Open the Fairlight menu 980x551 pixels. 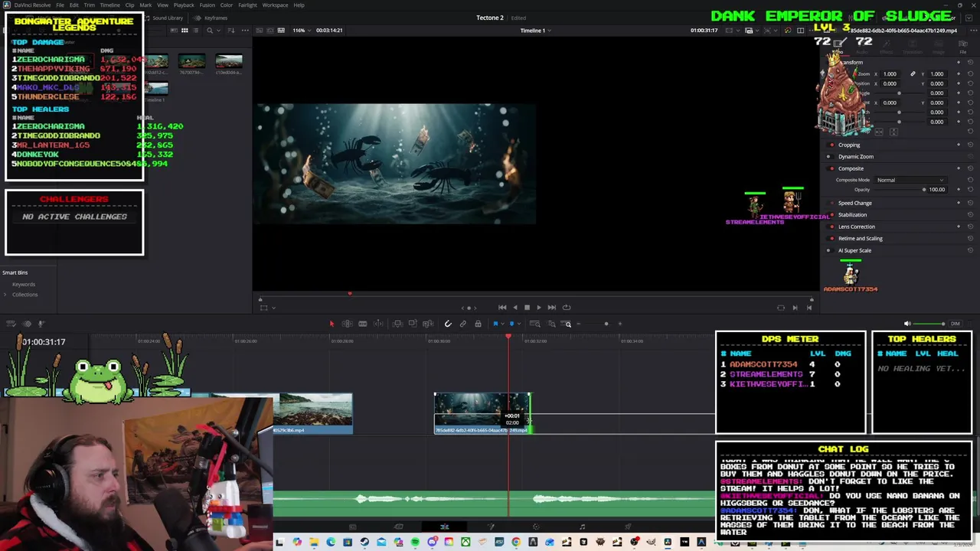pyautogui.click(x=247, y=5)
